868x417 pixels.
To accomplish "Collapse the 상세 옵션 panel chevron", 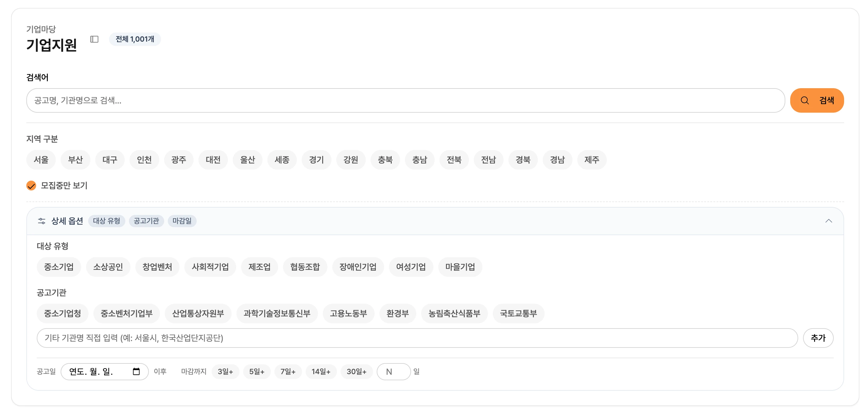I will coord(828,221).
